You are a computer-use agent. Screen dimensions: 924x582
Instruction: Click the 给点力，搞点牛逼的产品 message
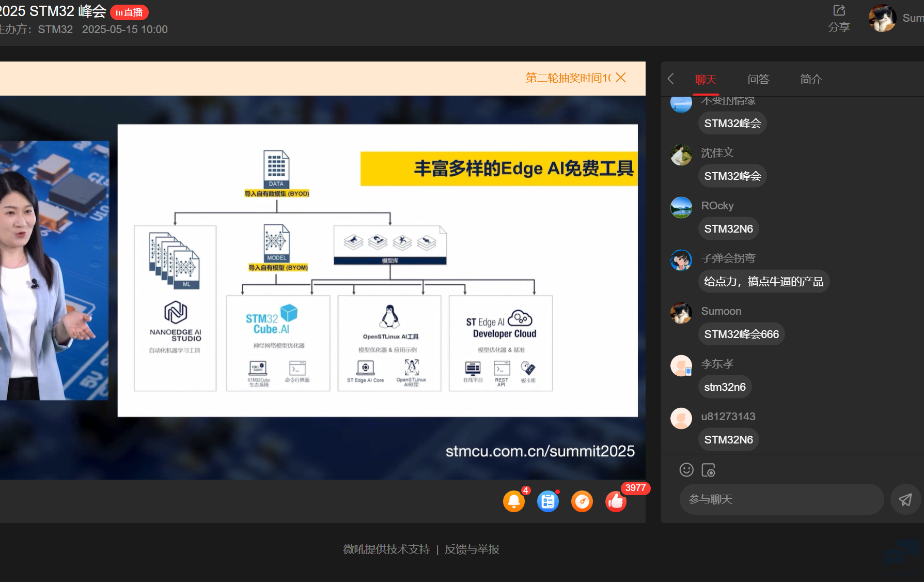pyautogui.click(x=764, y=281)
